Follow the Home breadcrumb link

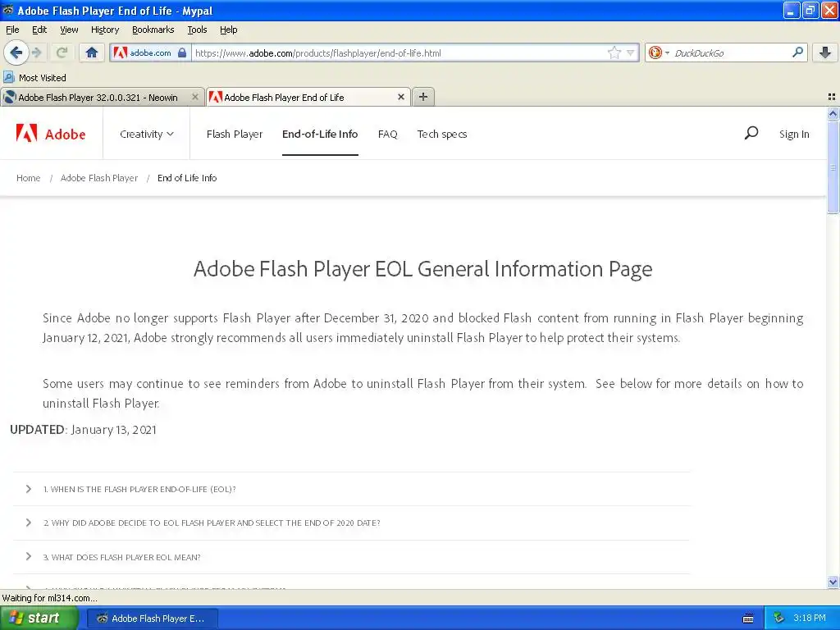coord(29,178)
